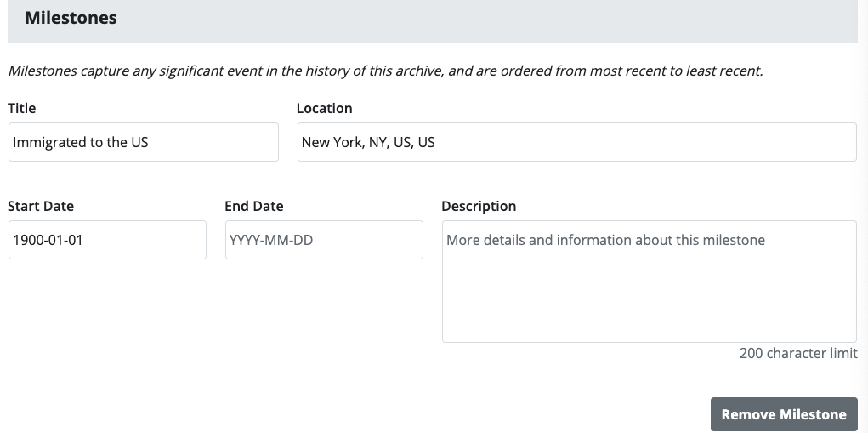Click the 200 character limit note
The width and height of the screenshot is (868, 433).
tap(798, 353)
